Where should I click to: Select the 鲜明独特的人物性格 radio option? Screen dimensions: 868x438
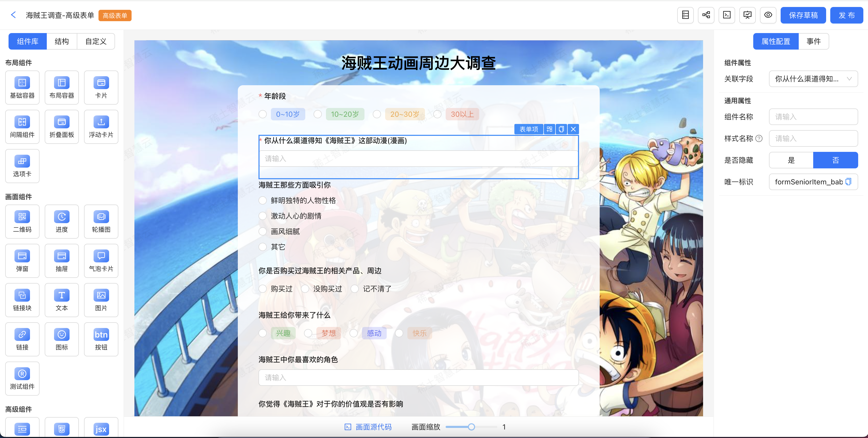pos(263,201)
